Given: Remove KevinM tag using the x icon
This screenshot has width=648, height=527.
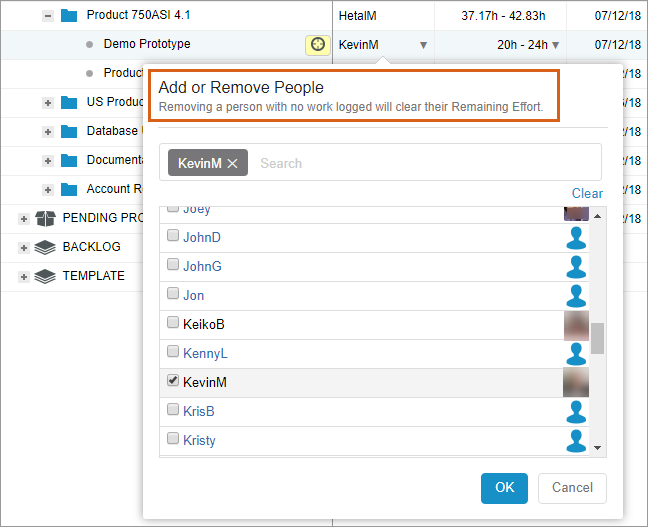Looking at the screenshot, I should point(233,163).
